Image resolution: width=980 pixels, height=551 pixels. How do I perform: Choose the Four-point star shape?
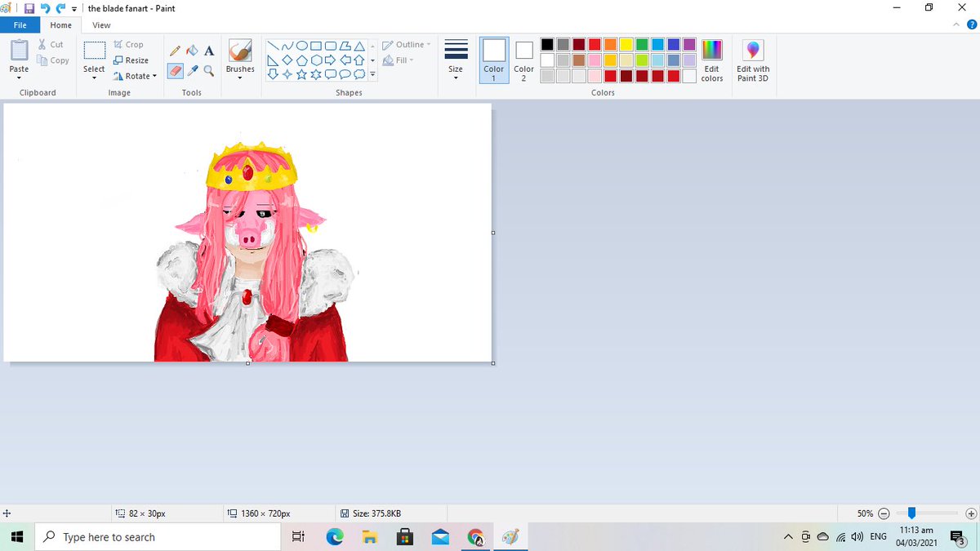[x=287, y=74]
